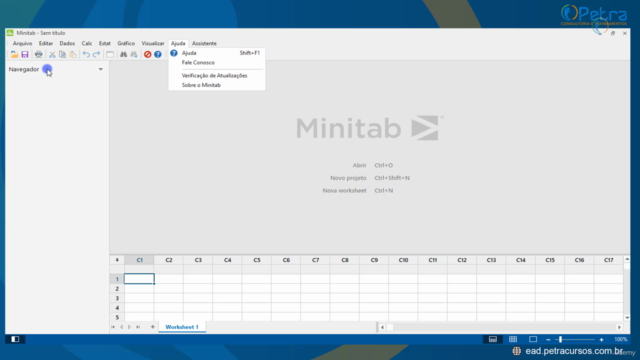The height and width of the screenshot is (360, 640).
Task: Select row header 3
Action: click(x=117, y=298)
